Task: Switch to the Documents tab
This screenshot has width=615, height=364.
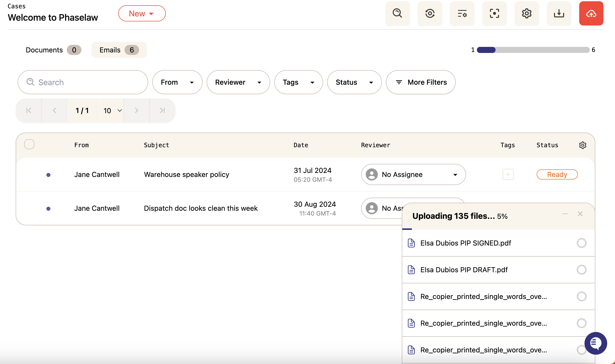Action: coord(53,50)
